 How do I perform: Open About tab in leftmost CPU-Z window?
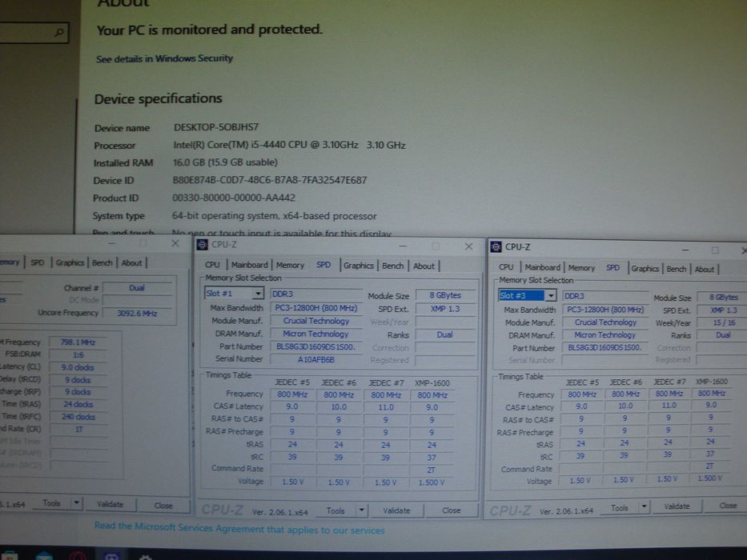[131, 263]
